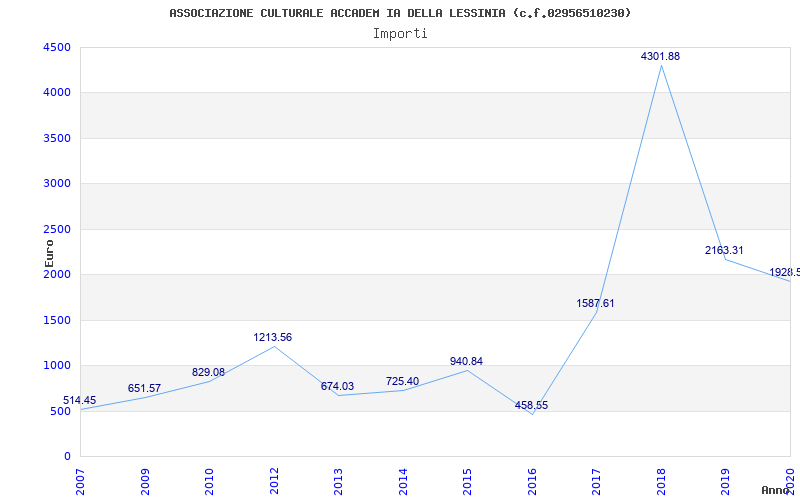The width and height of the screenshot is (800, 500).
Task: Select the 2016 year label
Action: click(x=532, y=482)
